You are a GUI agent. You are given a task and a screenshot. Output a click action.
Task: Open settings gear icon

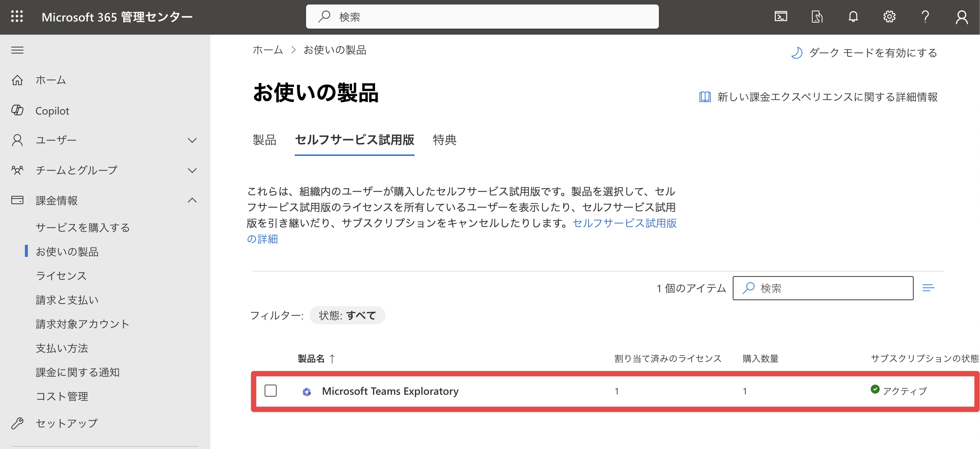click(x=889, y=17)
